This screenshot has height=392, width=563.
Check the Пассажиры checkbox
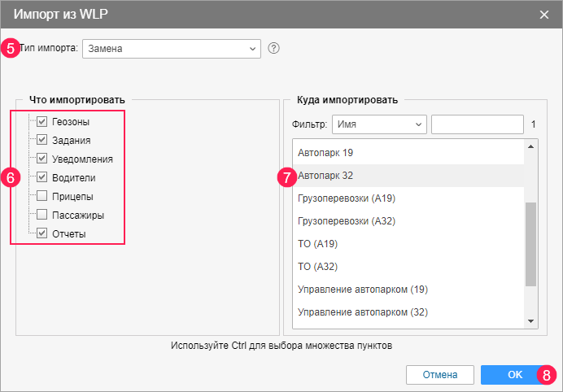coord(42,215)
